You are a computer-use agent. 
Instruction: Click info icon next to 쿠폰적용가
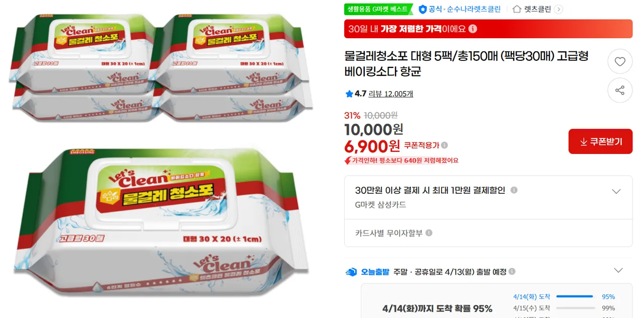click(x=444, y=145)
